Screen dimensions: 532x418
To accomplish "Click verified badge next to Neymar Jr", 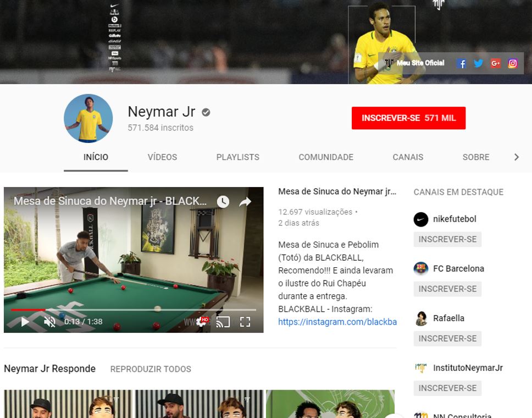I will pyautogui.click(x=206, y=112).
